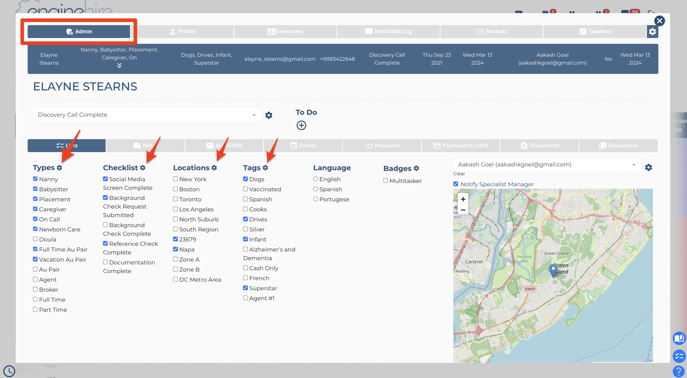
Task: Click the blue location pin on the map
Action: coord(553,270)
